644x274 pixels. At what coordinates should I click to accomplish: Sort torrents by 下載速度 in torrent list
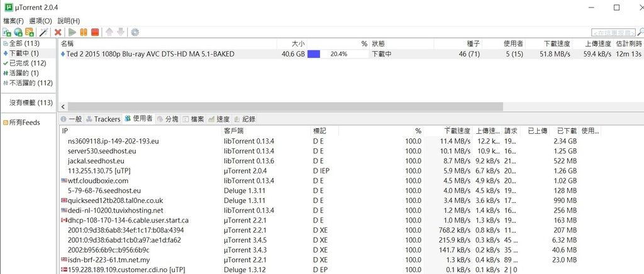click(x=548, y=43)
